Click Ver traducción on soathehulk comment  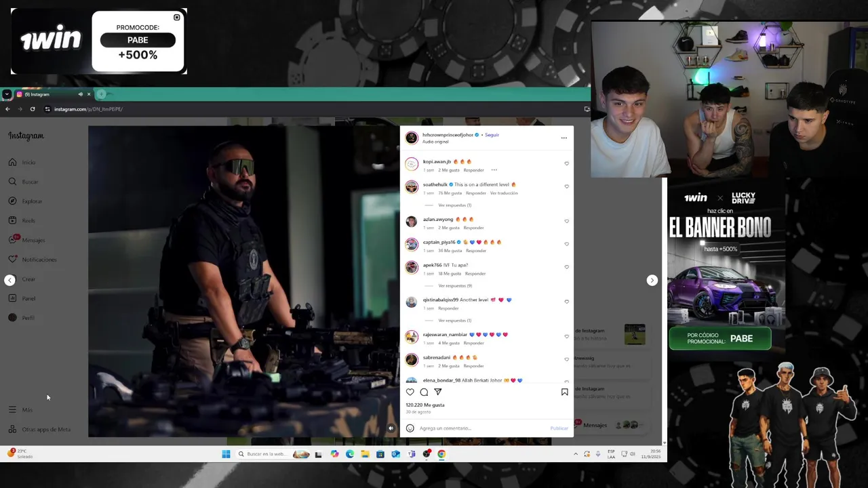point(504,193)
